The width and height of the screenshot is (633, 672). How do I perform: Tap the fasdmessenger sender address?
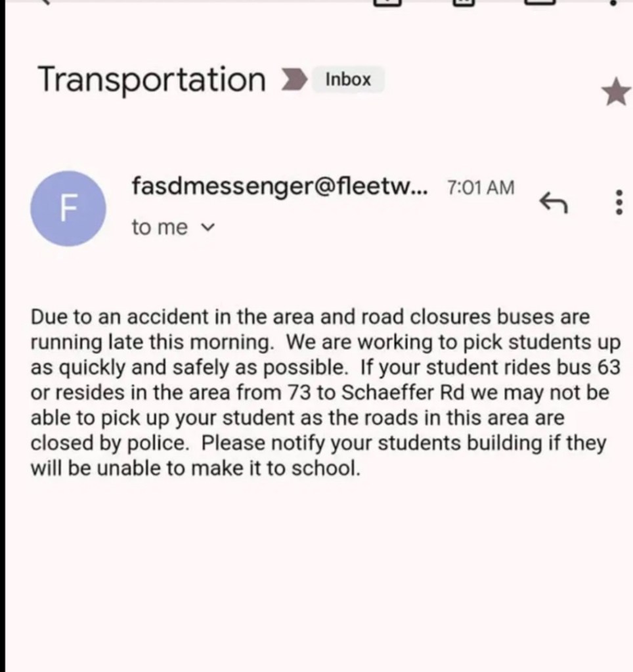pos(279,187)
